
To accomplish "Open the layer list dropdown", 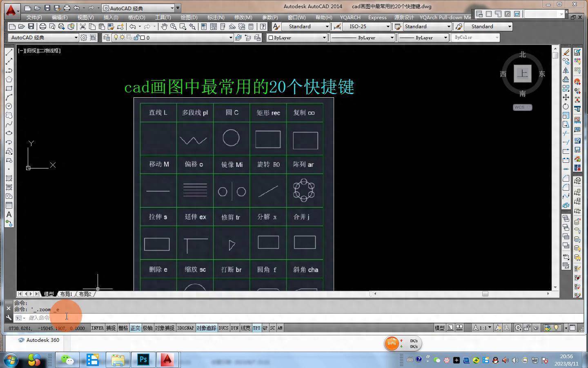I will [231, 38].
